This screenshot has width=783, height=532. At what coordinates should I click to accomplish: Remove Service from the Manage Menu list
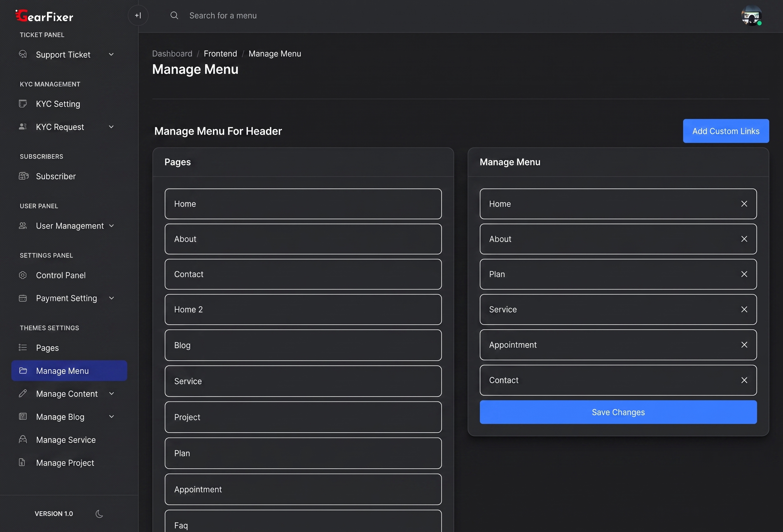point(744,309)
